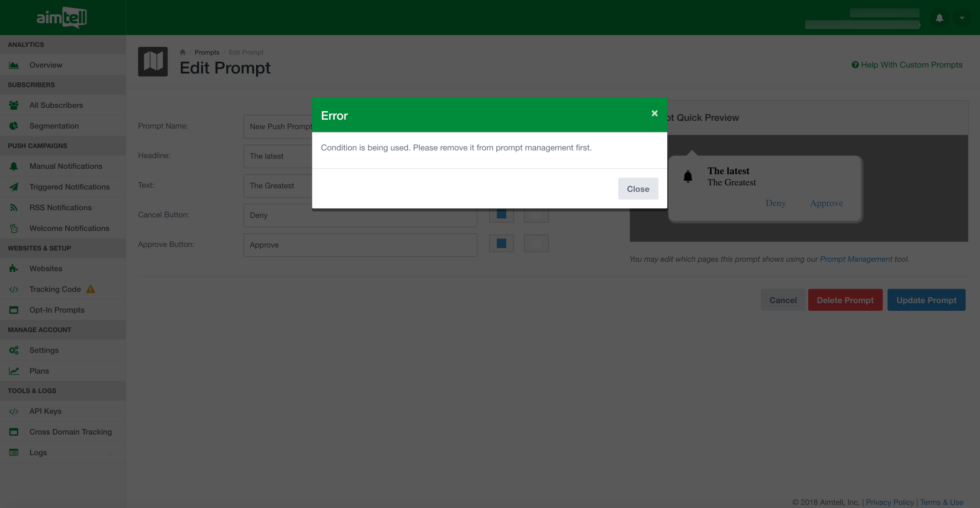This screenshot has width=980, height=508.
Task: Go to Opt-In Prompts in sidebar
Action: pos(57,310)
